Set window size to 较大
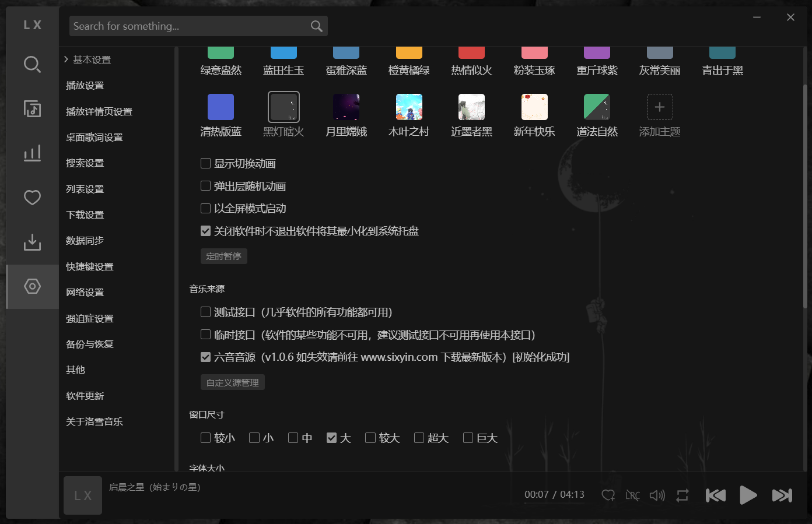This screenshot has height=524, width=812. (x=370, y=438)
